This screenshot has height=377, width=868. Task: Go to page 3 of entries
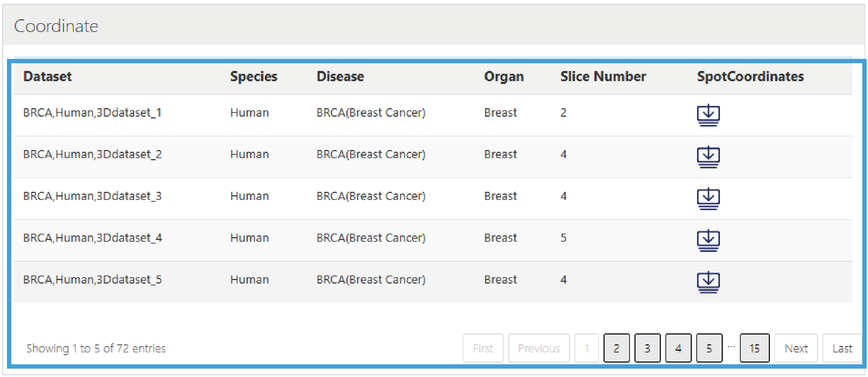[x=647, y=348]
